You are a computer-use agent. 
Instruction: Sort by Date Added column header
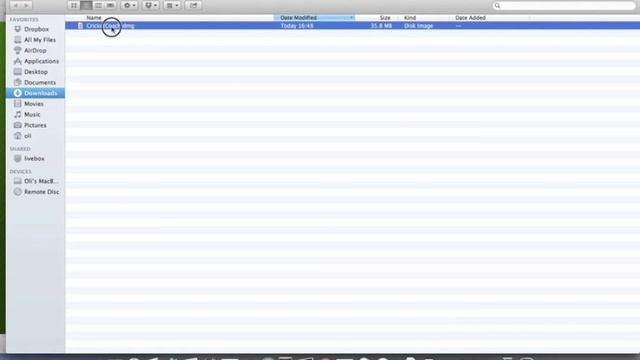pos(470,18)
